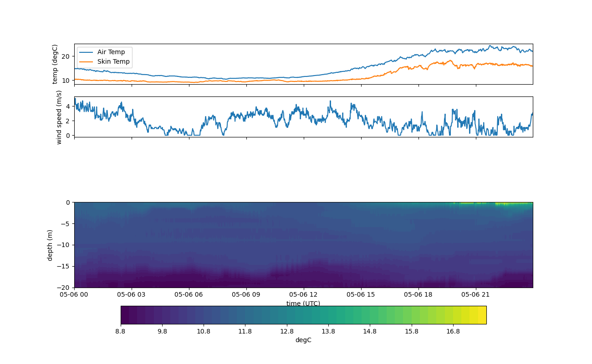The image size is (592, 364).
Task: Click the 20 tick on temperature axis
Action: coord(66,56)
